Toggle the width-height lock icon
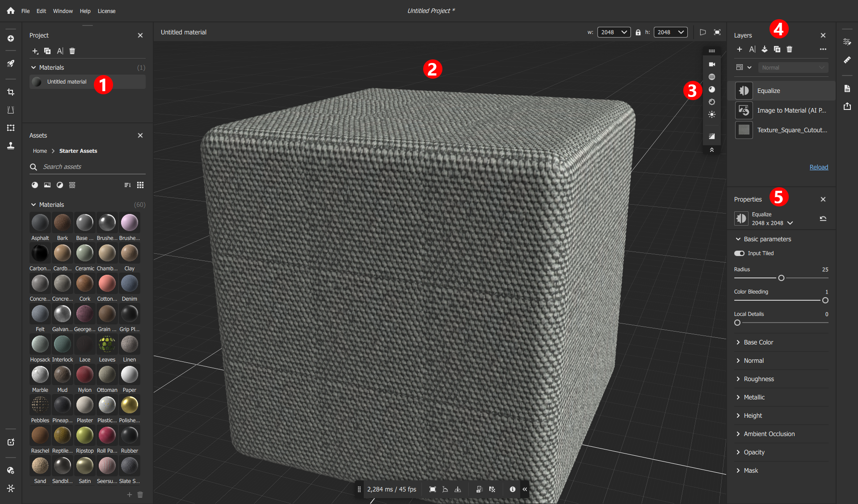The width and height of the screenshot is (858, 504). 638,32
